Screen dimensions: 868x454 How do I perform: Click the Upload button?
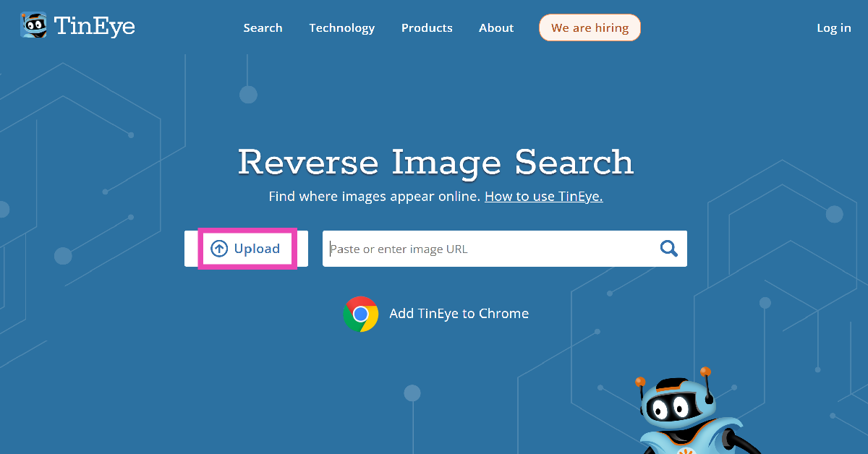(x=246, y=249)
